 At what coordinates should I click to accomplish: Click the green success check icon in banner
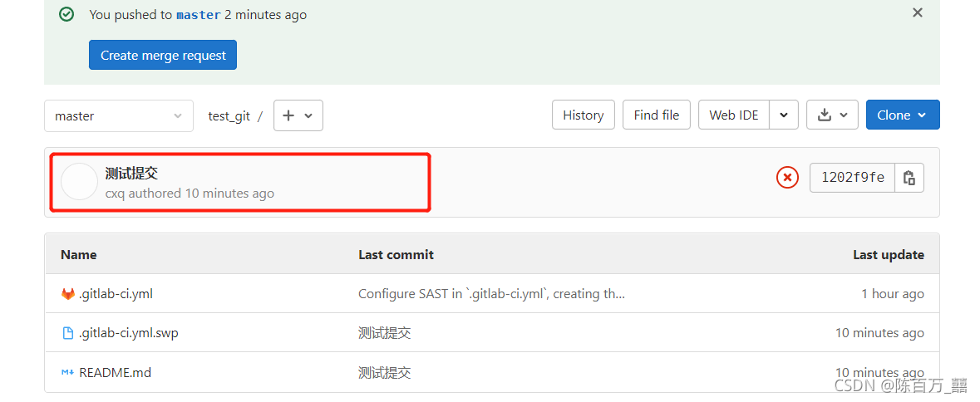66,14
